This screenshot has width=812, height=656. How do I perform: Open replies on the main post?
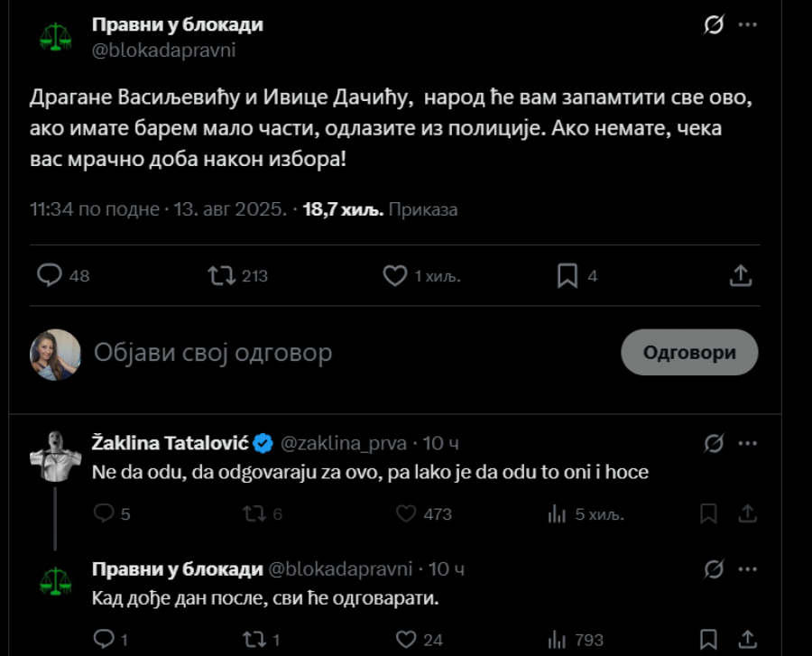(49, 275)
